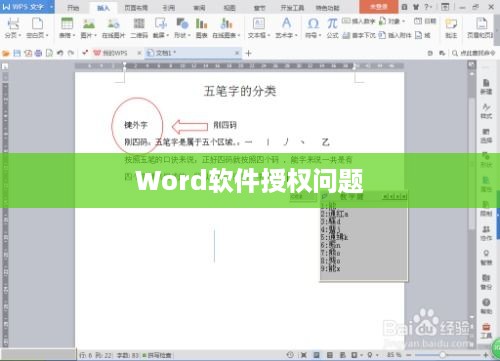Click the zoom out minus button
Screen dimensions: 500x361
409,355
